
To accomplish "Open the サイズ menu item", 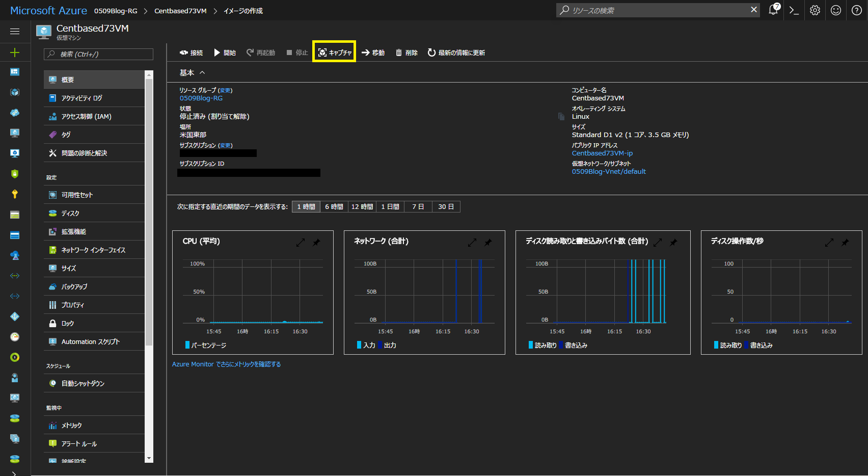I will pos(94,268).
